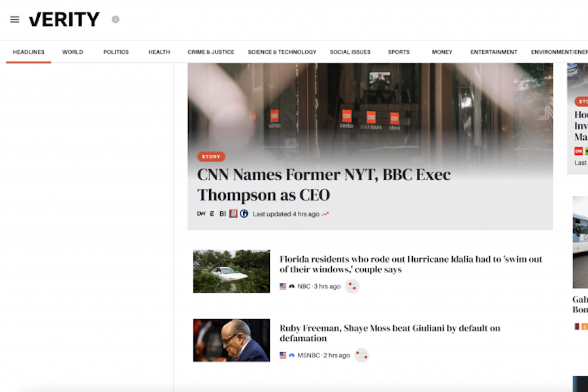Click the Story badge on CNN article
The height and width of the screenshot is (392, 588).
(x=211, y=157)
